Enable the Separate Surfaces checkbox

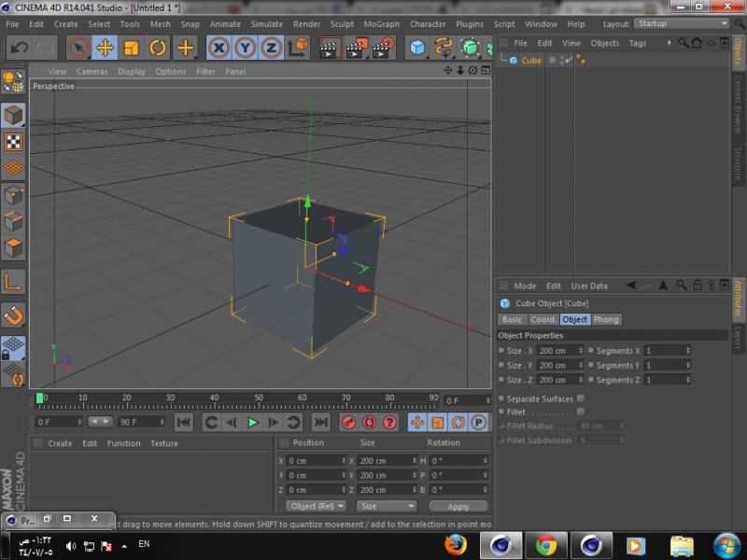(581, 399)
